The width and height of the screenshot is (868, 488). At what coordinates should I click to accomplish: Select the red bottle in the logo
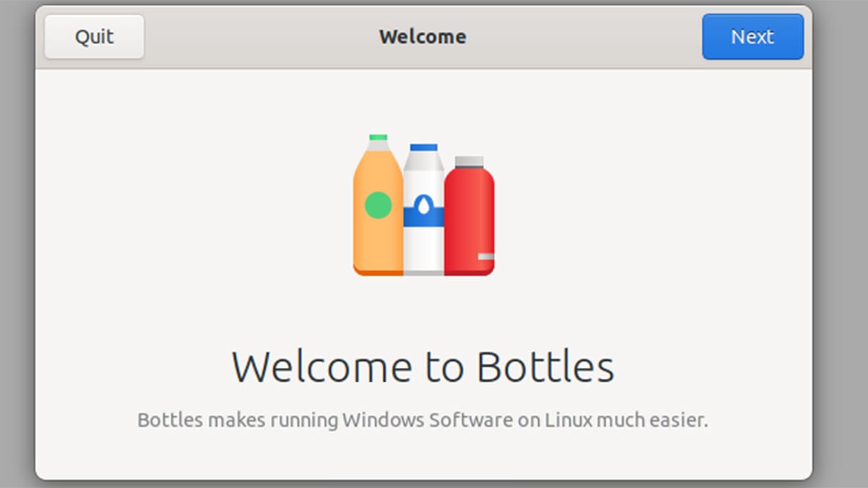472,217
